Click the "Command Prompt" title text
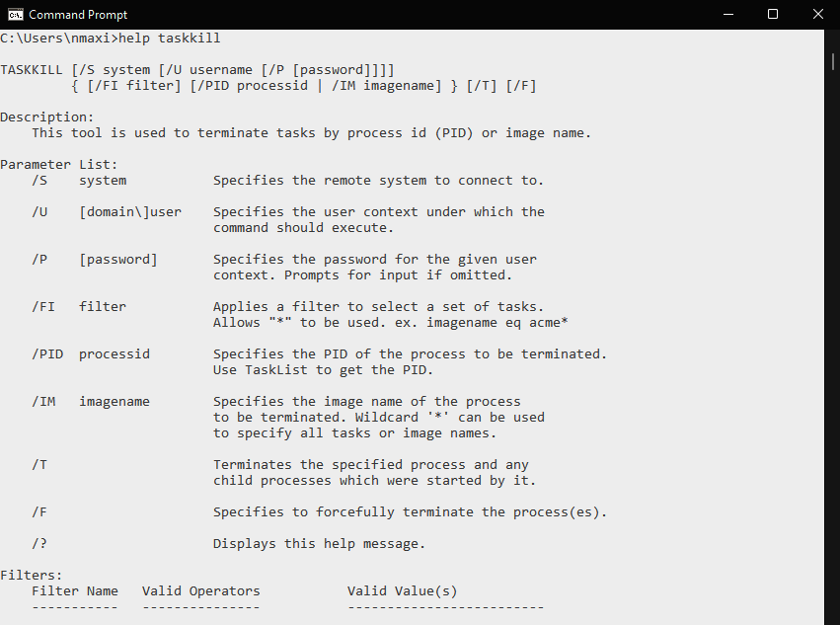The height and width of the screenshot is (625, 840). click(x=78, y=15)
